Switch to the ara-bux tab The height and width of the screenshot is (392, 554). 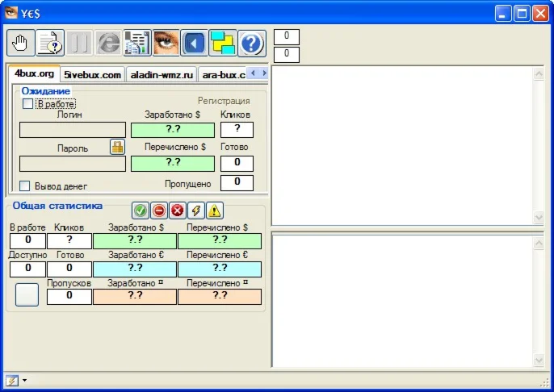[223, 75]
